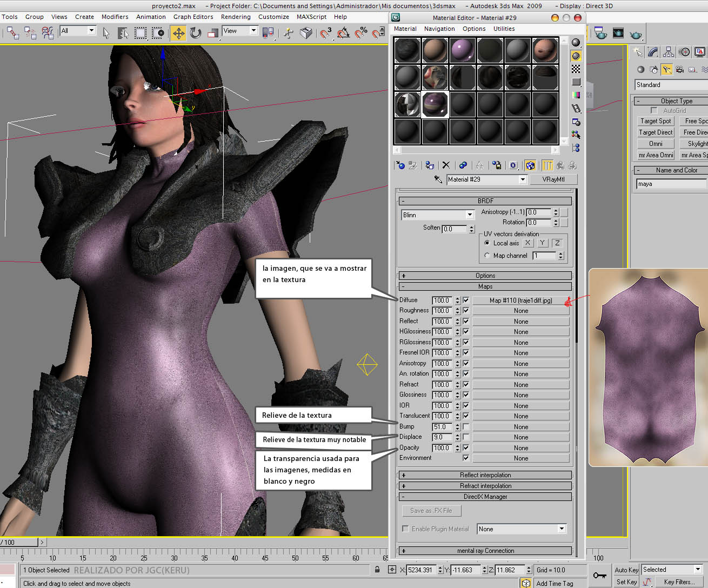Viewport: 708px width, 588px height.
Task: Select the Map channel radio button
Action: [x=487, y=256]
